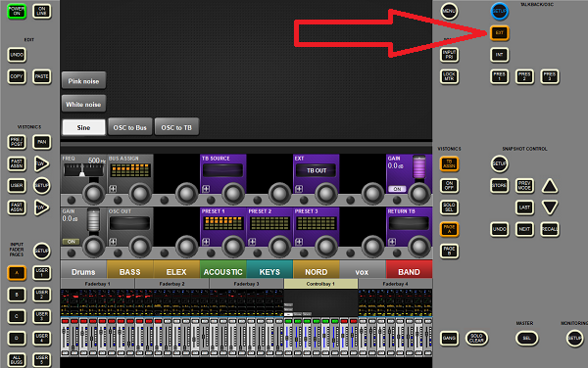Toggle the SOLO SEL button
This screenshot has width=588, height=368.
[449, 207]
